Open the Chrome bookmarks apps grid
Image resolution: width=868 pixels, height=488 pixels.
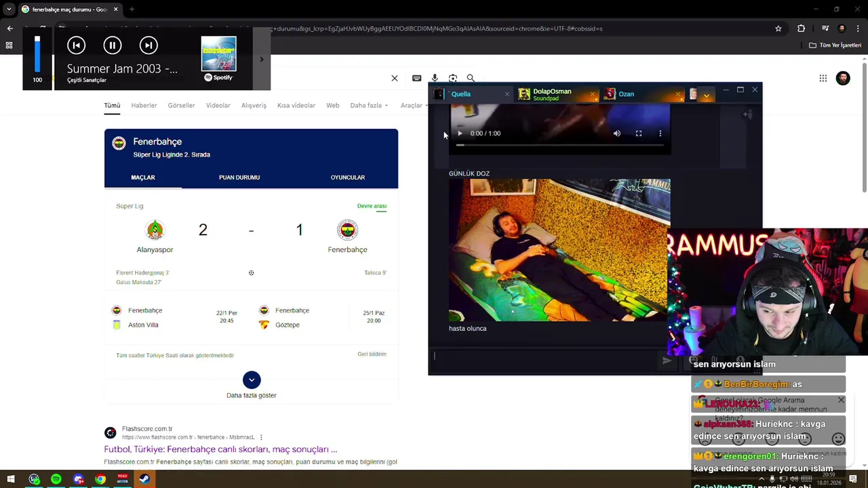[x=9, y=45]
